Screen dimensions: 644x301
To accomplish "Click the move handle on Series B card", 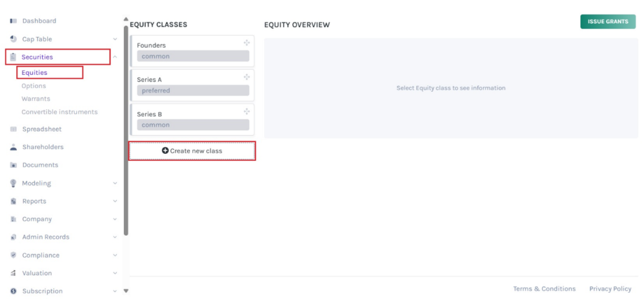I will point(247,111).
